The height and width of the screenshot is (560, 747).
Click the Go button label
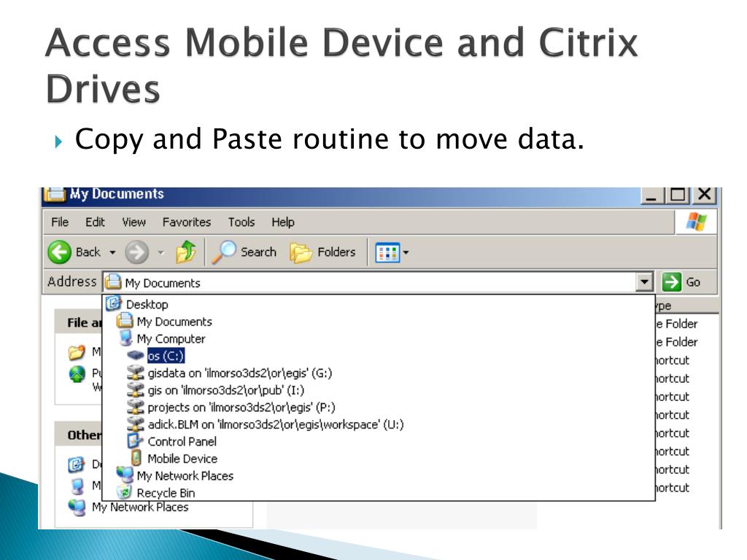(x=693, y=282)
